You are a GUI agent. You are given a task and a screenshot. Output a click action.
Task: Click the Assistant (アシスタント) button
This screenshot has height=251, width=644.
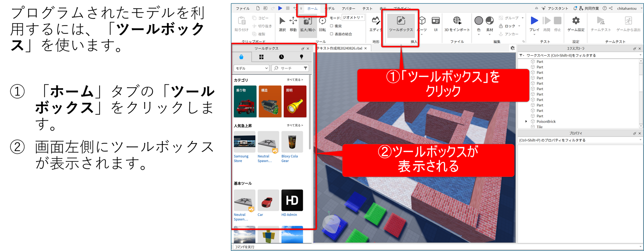tap(555, 8)
